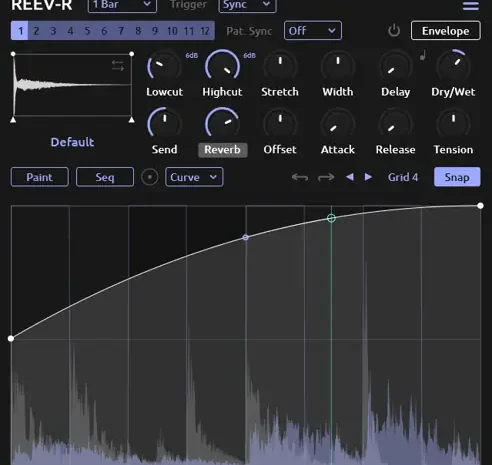Click the teal playhead circle marker

point(331,218)
